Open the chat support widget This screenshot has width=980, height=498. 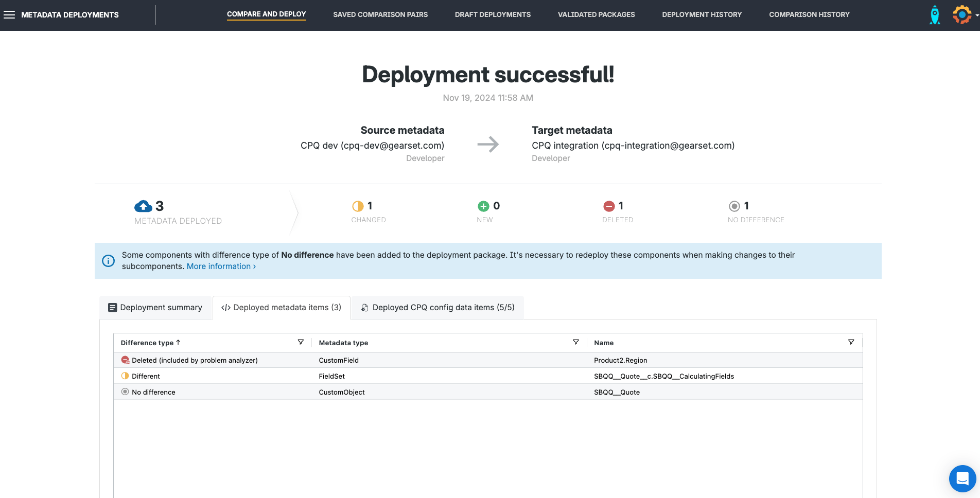coord(962,478)
